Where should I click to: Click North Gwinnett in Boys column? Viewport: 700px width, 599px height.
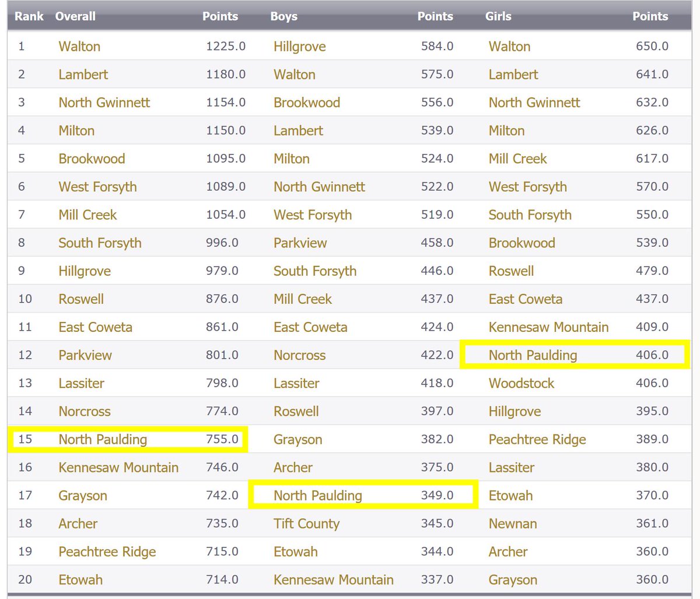pos(320,187)
